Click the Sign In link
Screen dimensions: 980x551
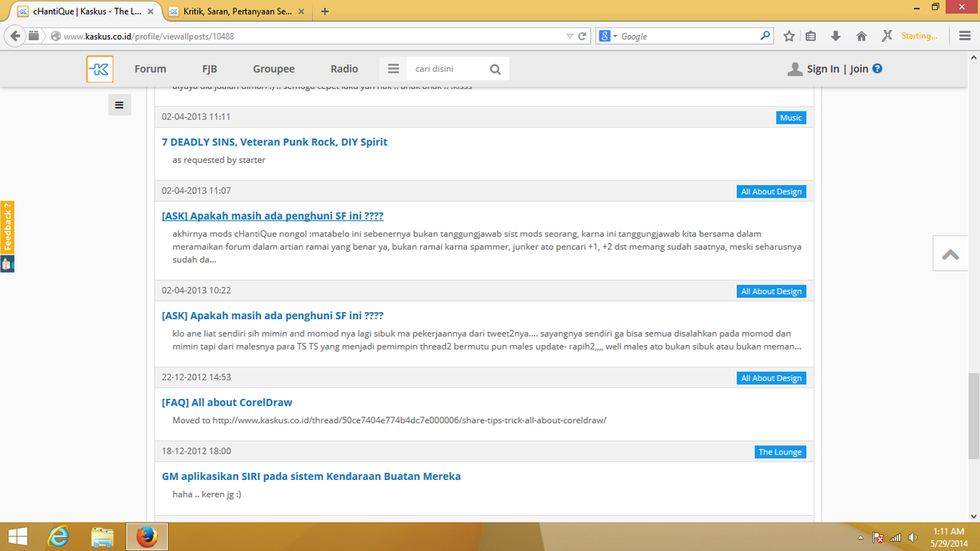pyautogui.click(x=823, y=69)
